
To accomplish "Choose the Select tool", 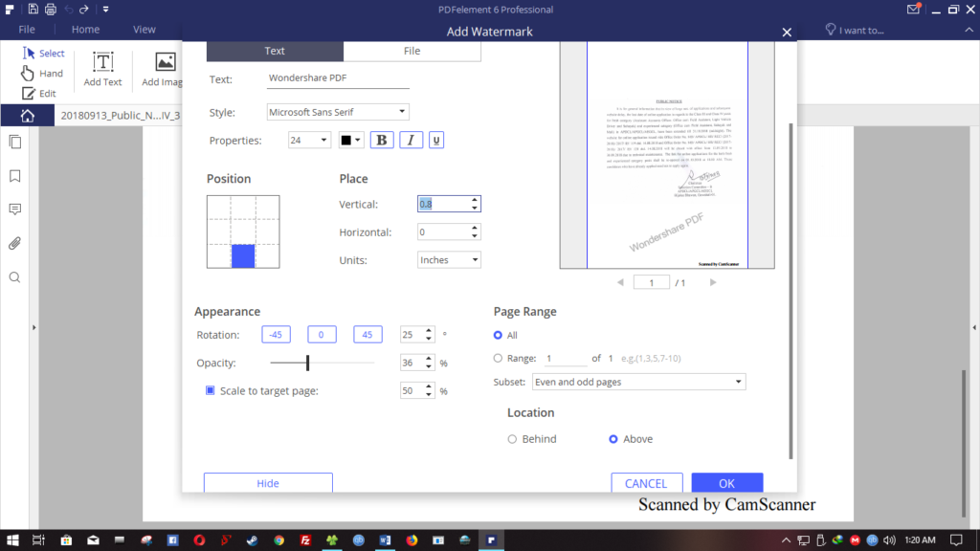I will tap(43, 54).
